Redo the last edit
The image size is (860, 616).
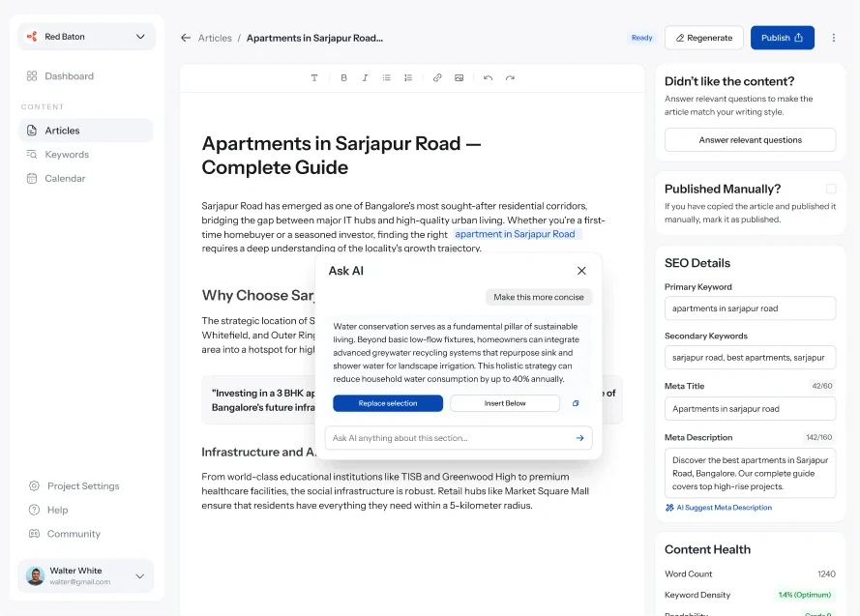tap(510, 77)
